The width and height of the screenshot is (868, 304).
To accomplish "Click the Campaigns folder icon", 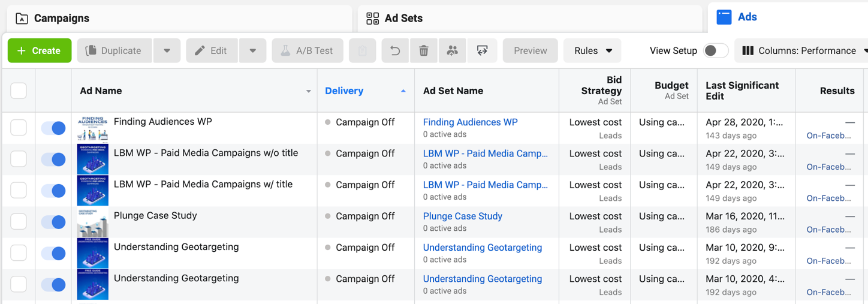I will (x=22, y=19).
